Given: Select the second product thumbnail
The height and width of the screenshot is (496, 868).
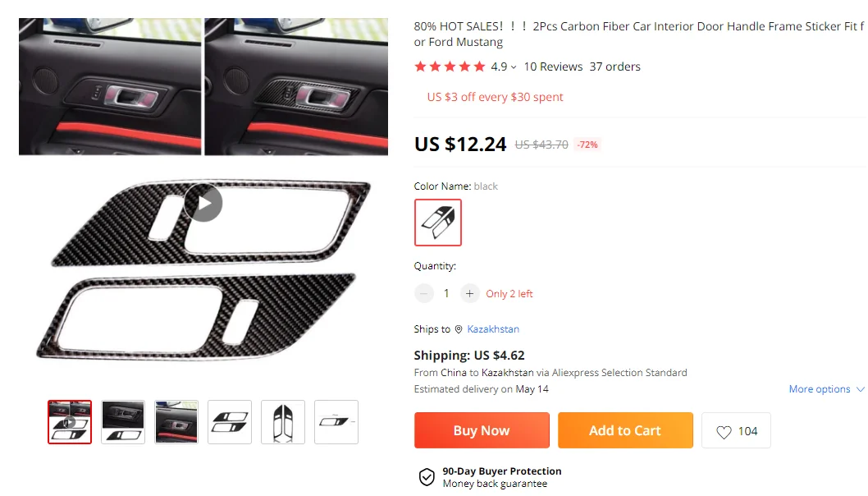Looking at the screenshot, I should [123, 422].
